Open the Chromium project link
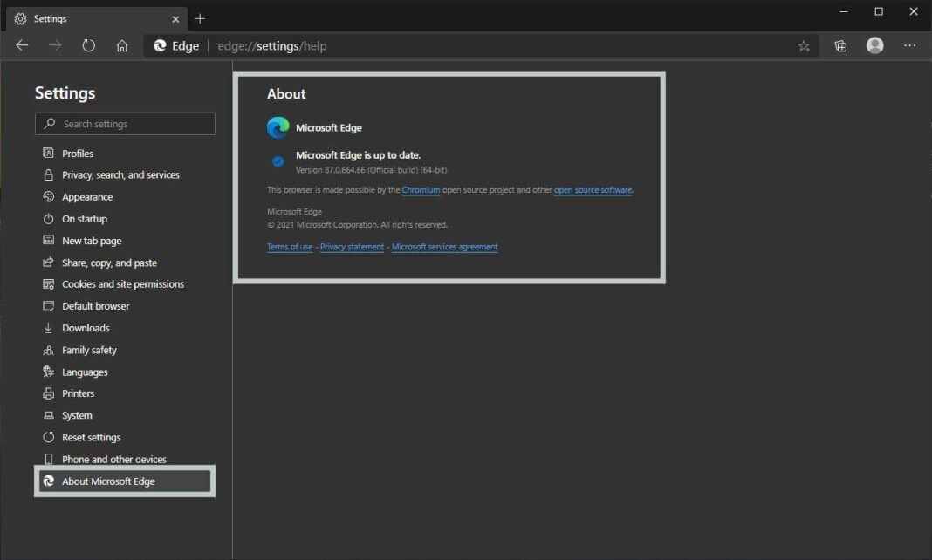This screenshot has width=932, height=560. point(421,189)
